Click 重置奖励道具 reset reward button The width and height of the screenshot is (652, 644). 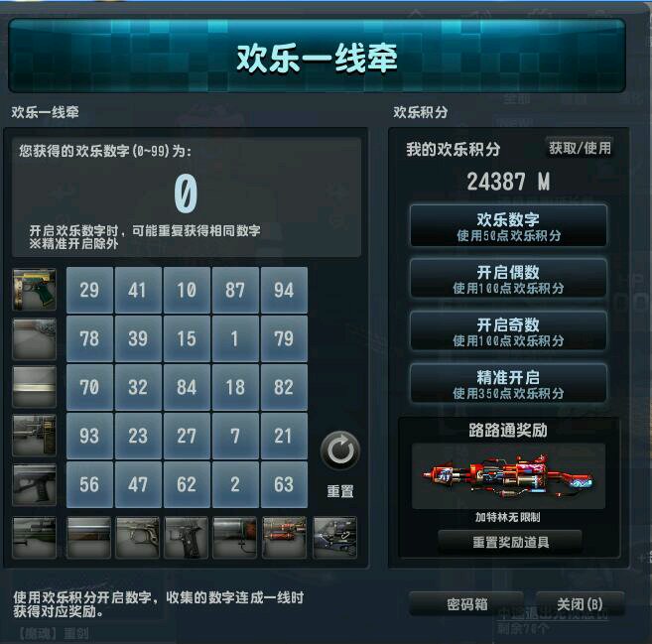510,542
